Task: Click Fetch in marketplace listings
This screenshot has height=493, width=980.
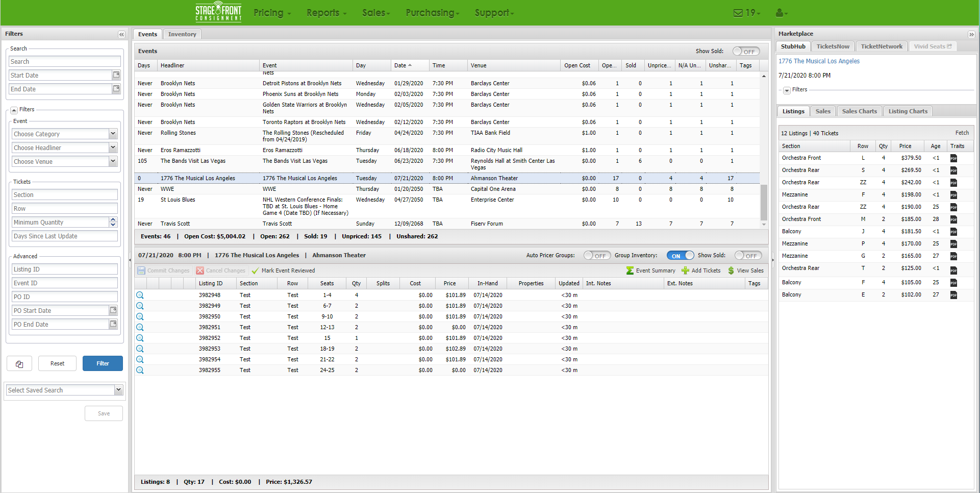Action: (962, 133)
